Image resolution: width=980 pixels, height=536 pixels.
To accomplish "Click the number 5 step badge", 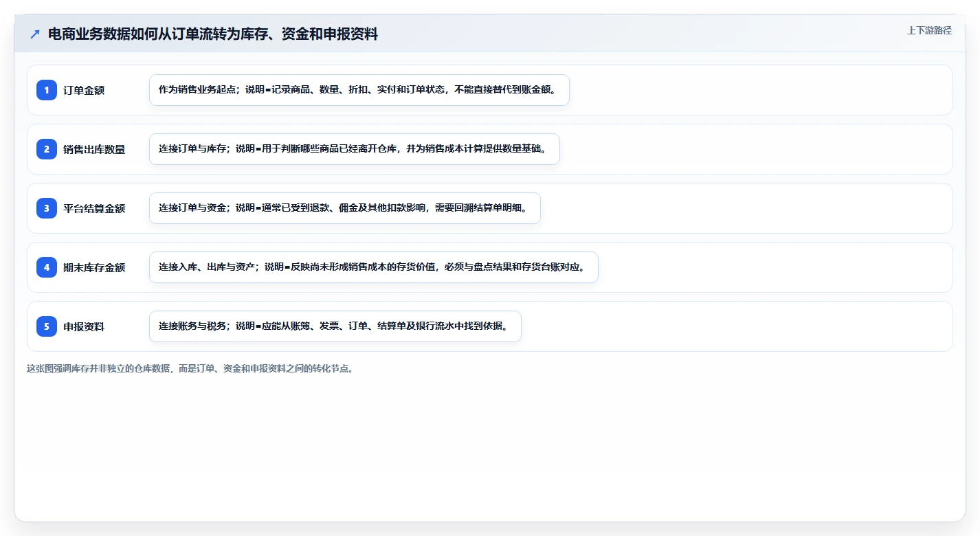I will click(x=47, y=326).
